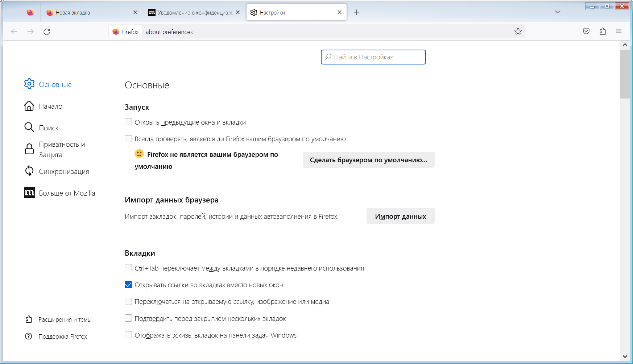Screen dimensions: 633x364
Task: Open the Синхронизация category
Action: click(x=57, y=171)
